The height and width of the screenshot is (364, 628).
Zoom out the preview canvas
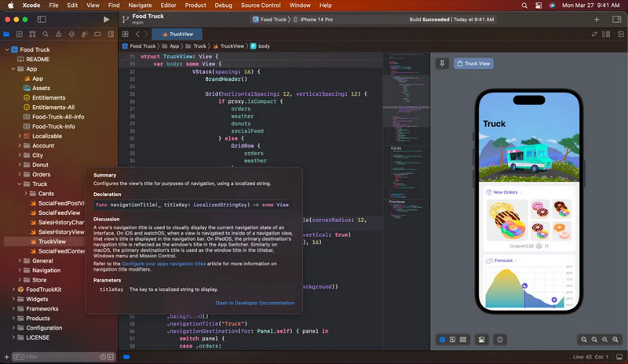point(584,340)
